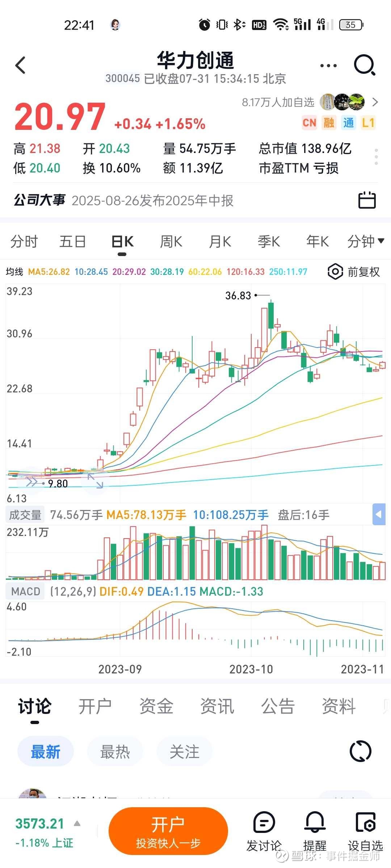
Task: Tap the 总市值 138.96亿 market cap
Action: coord(305,149)
